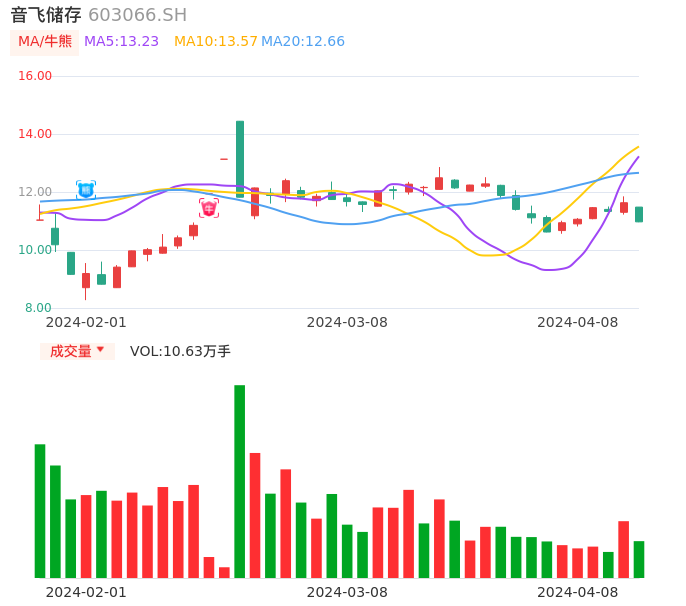This screenshot has height=606, width=686.
Task: Click the 16.00 price axis label
Action: [35, 76]
